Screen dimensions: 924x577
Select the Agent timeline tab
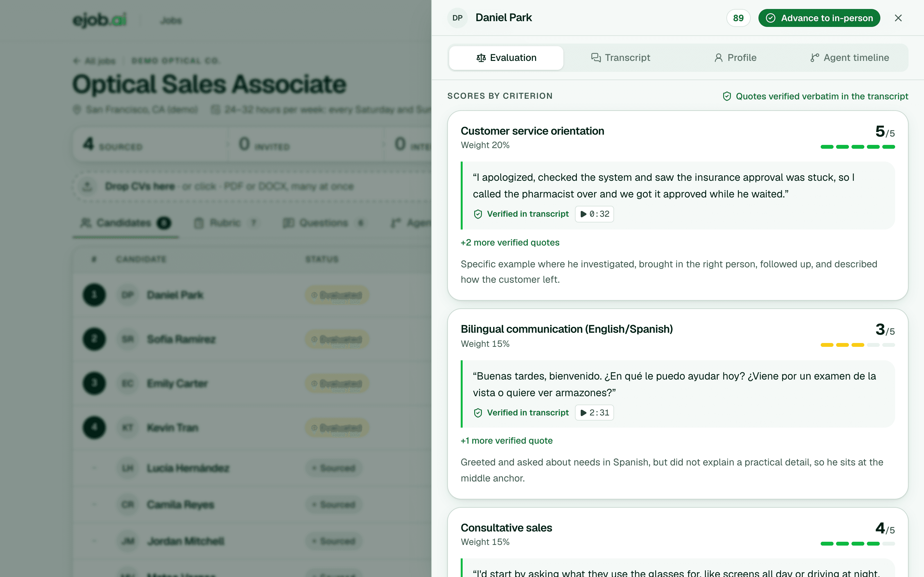click(x=850, y=58)
